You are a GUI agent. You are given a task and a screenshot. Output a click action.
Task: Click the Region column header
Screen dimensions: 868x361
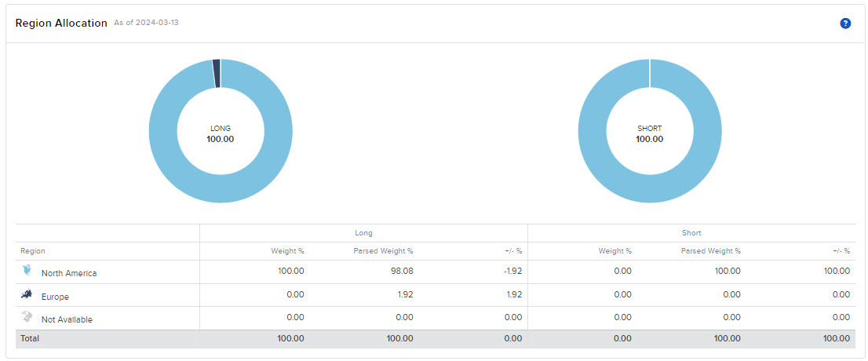(32, 251)
